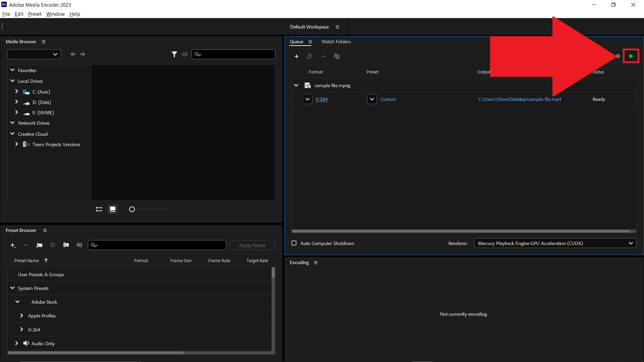The width and height of the screenshot is (644, 362).
Task: Switch to the Watch Folders tab
Action: (x=336, y=42)
